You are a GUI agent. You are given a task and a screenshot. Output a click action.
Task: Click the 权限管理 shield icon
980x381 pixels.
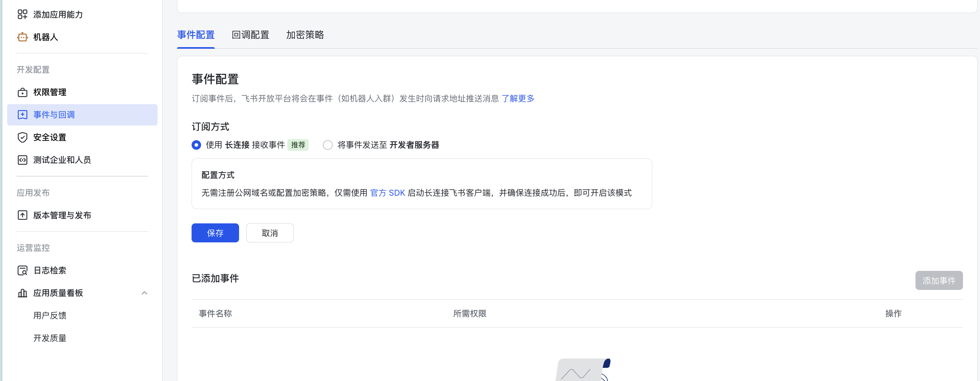(x=23, y=92)
